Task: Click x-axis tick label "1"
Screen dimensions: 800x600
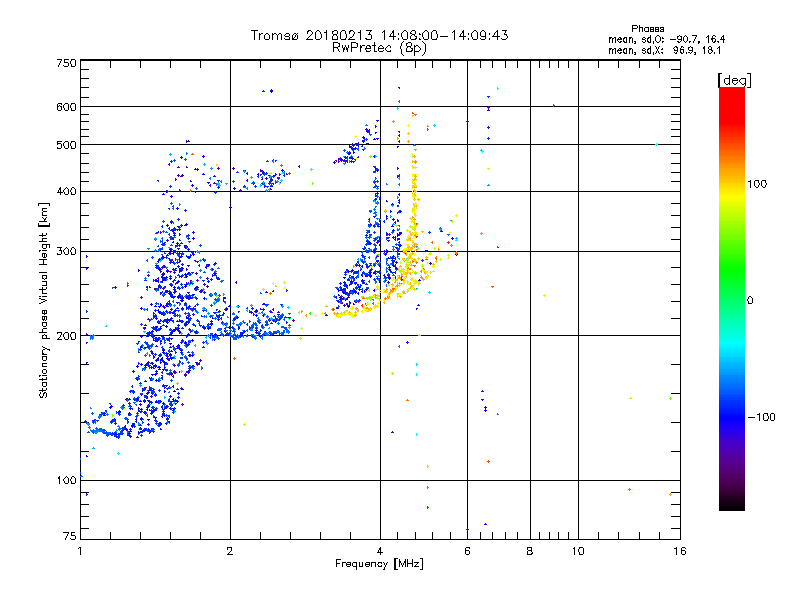Action: coord(80,551)
